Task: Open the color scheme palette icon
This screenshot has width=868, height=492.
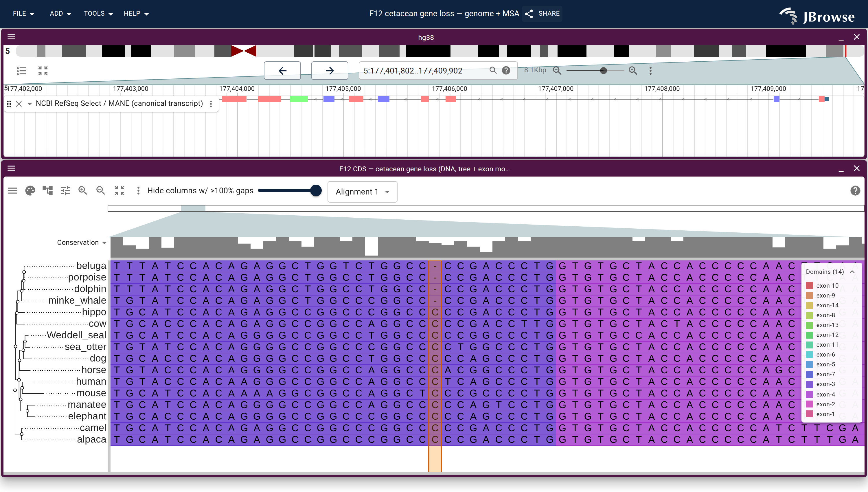Action: 30,191
